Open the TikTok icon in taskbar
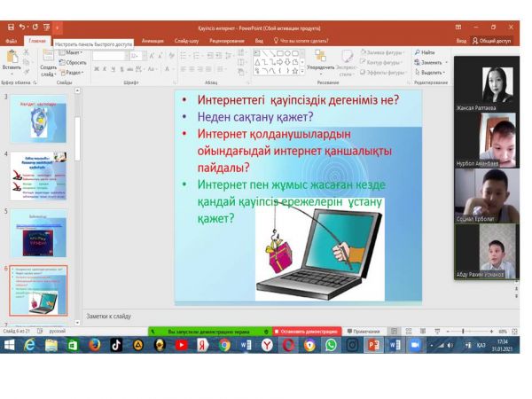The image size is (532, 399). [116, 345]
